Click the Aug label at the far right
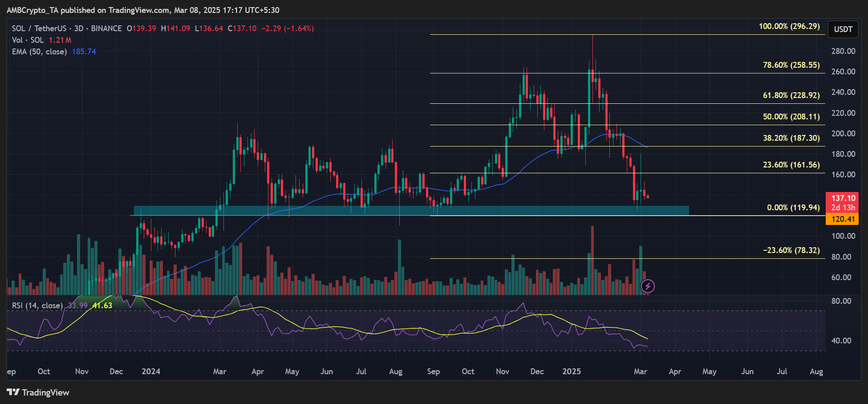The width and height of the screenshot is (868, 404). point(816,371)
